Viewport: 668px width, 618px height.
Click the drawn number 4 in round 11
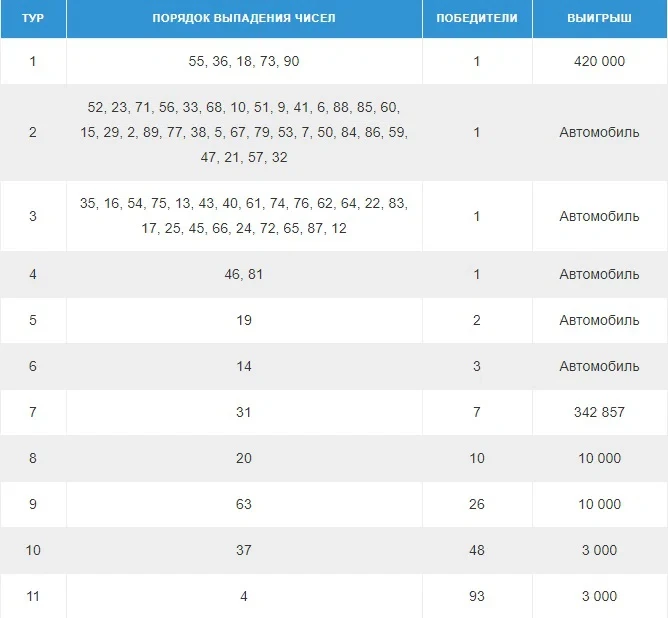coord(244,596)
